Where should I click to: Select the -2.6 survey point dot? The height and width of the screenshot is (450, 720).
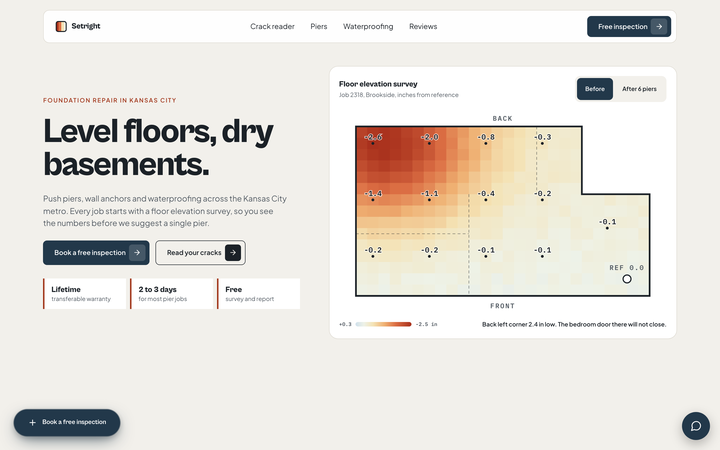pyautogui.click(x=373, y=143)
